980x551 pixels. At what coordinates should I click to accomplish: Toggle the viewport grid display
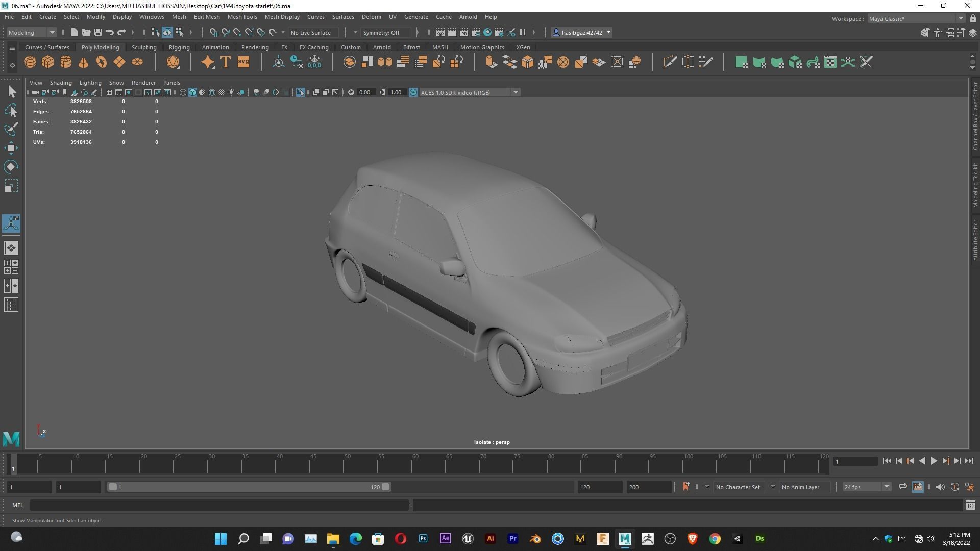tap(109, 92)
